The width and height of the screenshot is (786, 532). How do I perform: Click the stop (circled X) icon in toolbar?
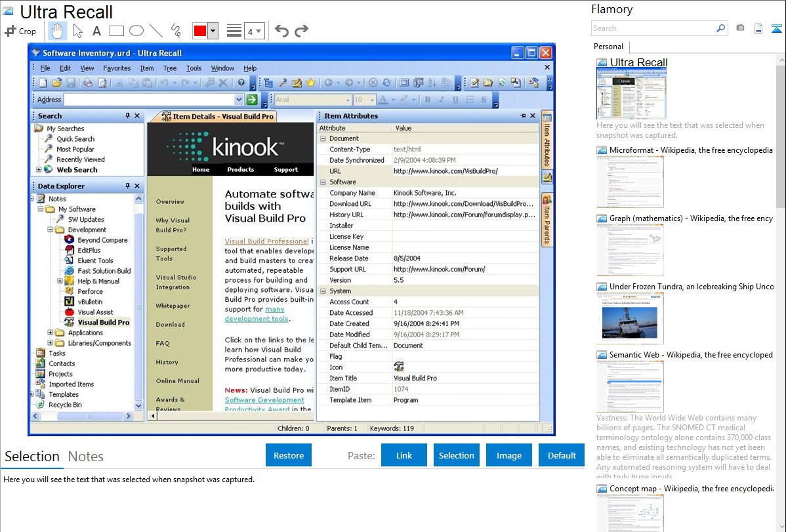373,83
